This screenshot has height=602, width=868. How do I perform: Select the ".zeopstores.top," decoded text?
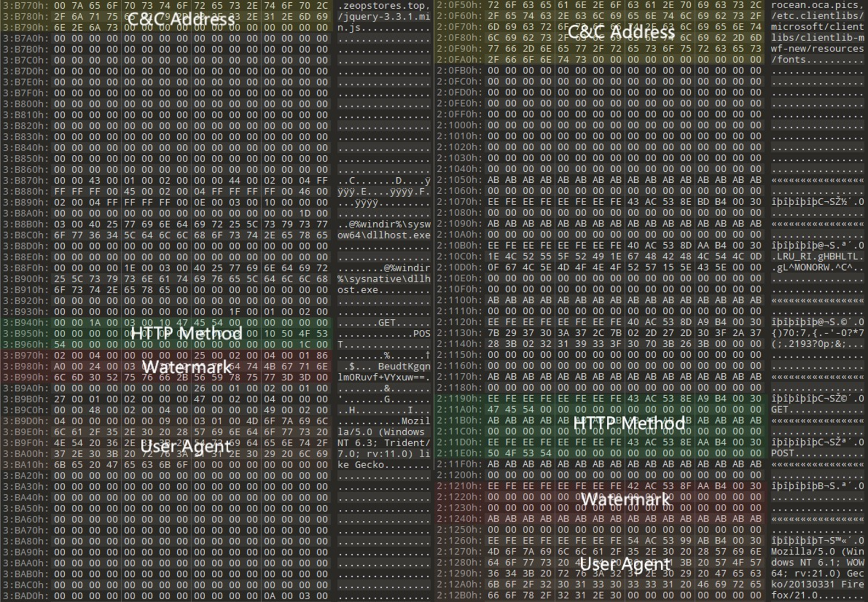[x=384, y=6]
